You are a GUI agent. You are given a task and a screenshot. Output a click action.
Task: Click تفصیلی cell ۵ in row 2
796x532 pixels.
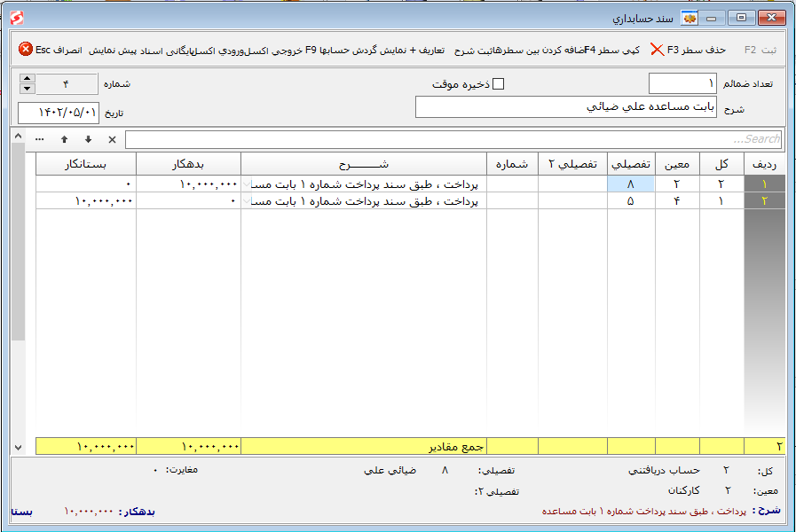click(631, 201)
